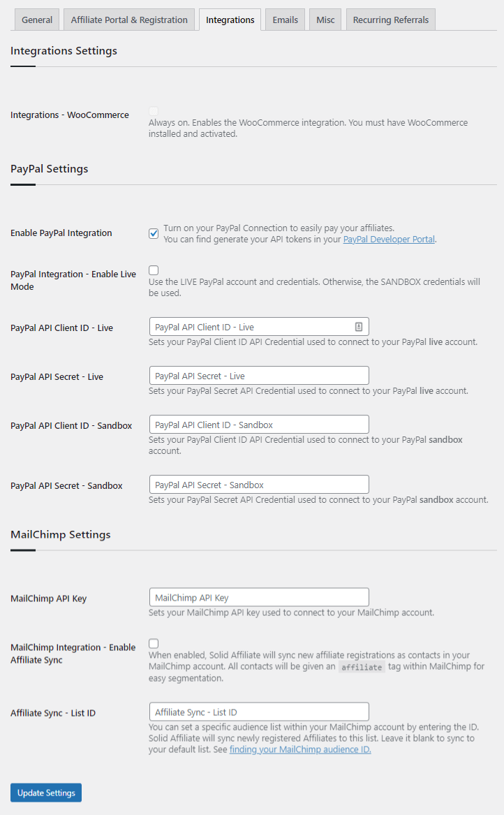Enable MailChimp Affiliate Sync
Image resolution: width=504 pixels, height=815 pixels.
(x=153, y=643)
